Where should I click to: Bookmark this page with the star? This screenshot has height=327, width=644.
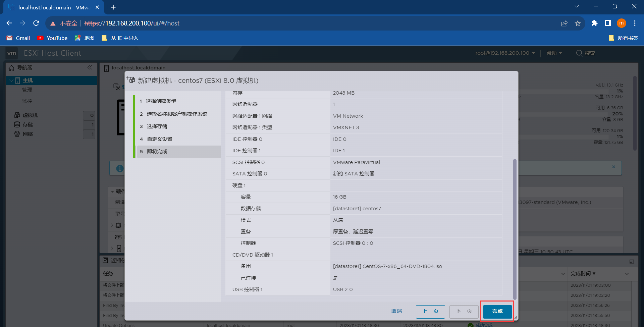(578, 23)
